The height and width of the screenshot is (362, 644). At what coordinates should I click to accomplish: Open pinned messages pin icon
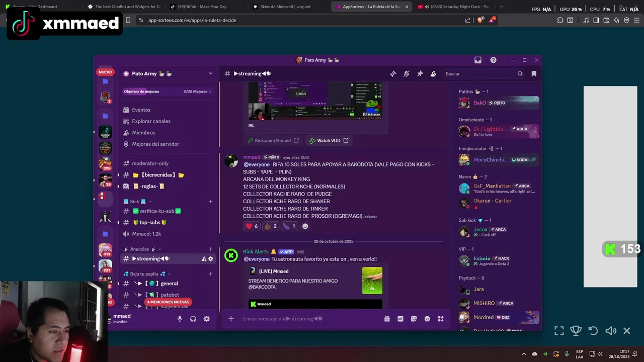click(x=420, y=73)
